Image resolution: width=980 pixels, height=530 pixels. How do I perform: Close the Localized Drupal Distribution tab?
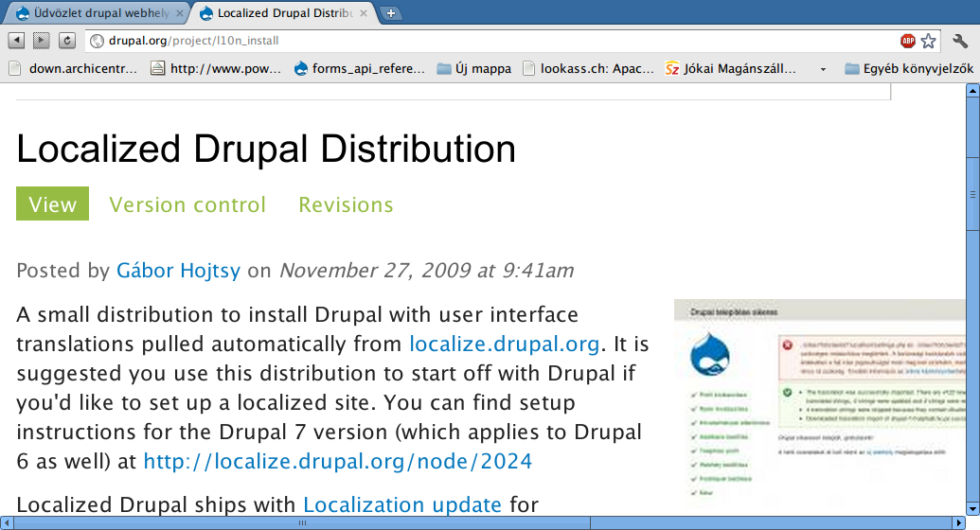click(364, 13)
